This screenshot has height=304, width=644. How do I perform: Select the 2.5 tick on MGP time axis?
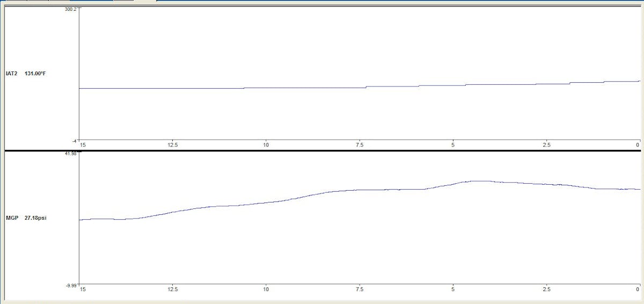(x=546, y=290)
